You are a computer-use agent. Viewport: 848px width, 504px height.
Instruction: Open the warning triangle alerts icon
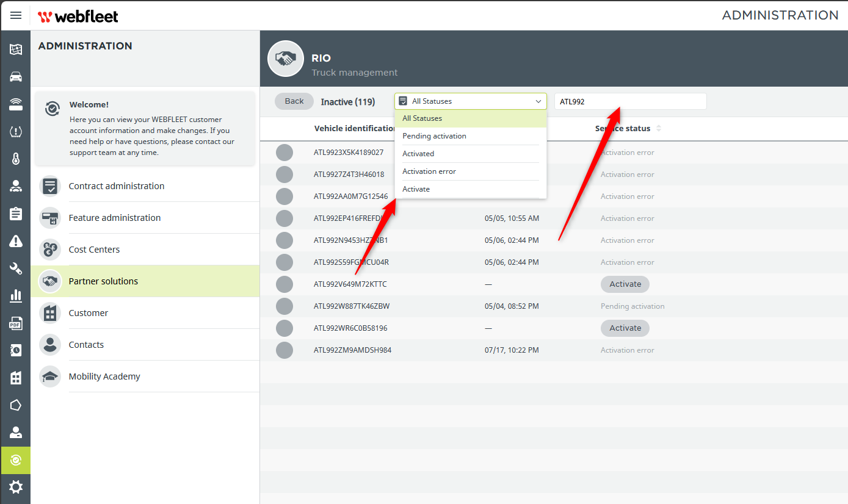tap(16, 242)
